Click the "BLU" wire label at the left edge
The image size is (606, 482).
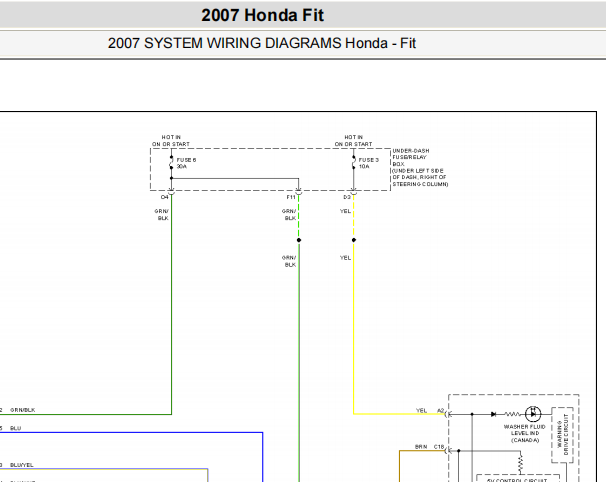point(15,428)
